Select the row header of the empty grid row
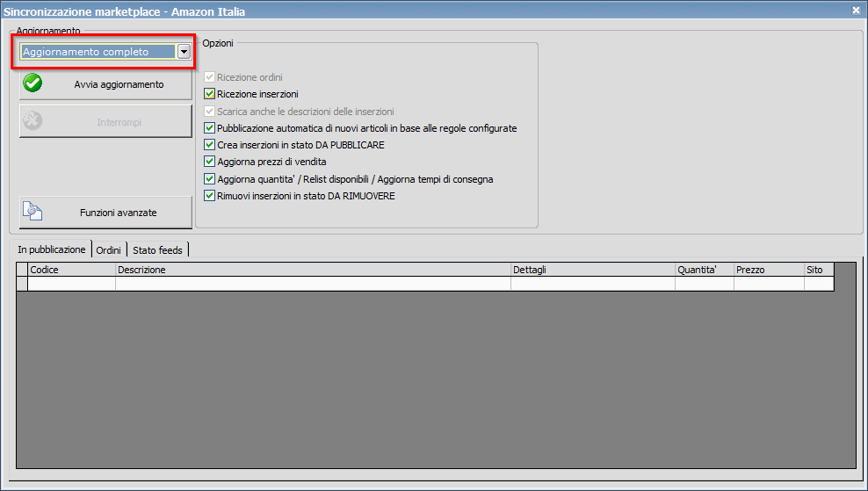The width and height of the screenshot is (868, 491). [22, 284]
